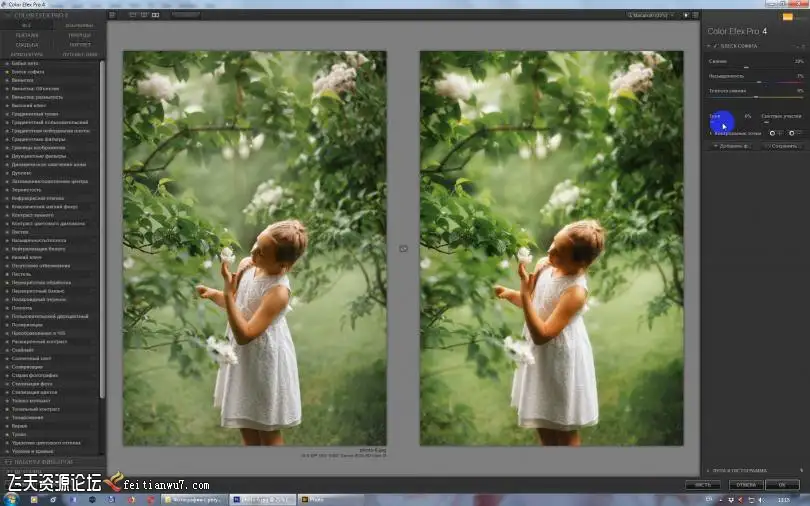Click the ОТМЕНА button
This screenshot has width=810, height=506.
(x=746, y=485)
